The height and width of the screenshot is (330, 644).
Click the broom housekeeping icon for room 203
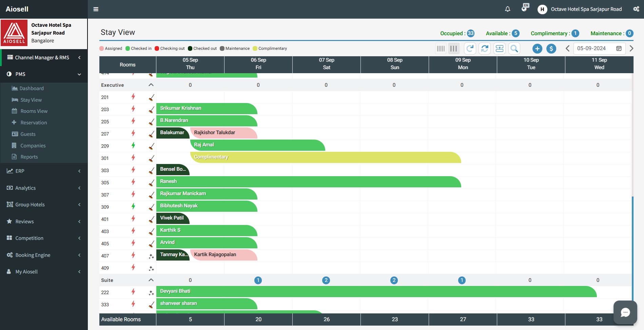[151, 109]
